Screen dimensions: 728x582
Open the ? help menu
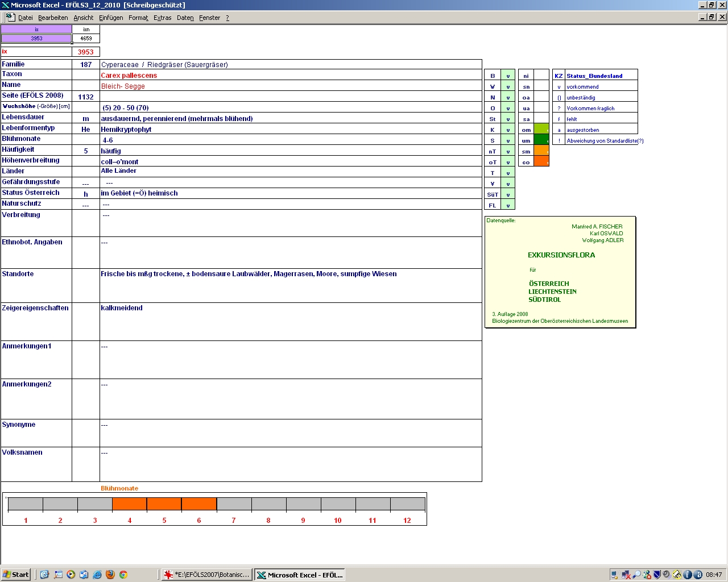tap(227, 18)
